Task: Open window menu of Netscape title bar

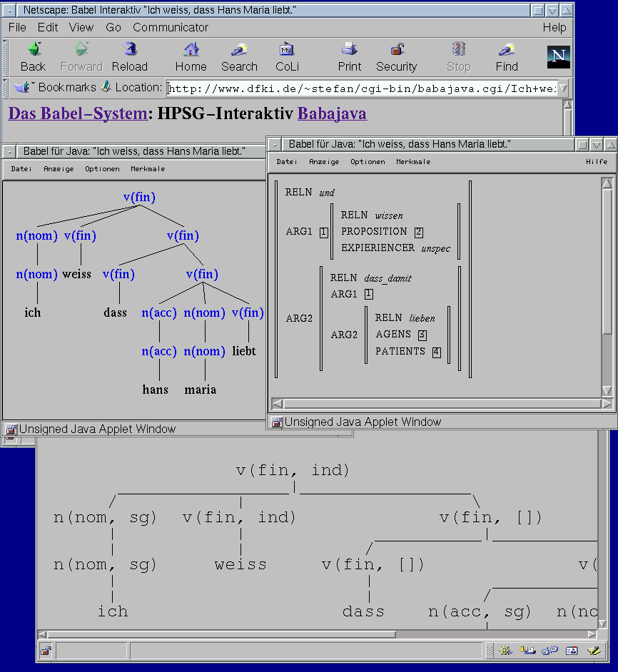Action: [x=9, y=10]
